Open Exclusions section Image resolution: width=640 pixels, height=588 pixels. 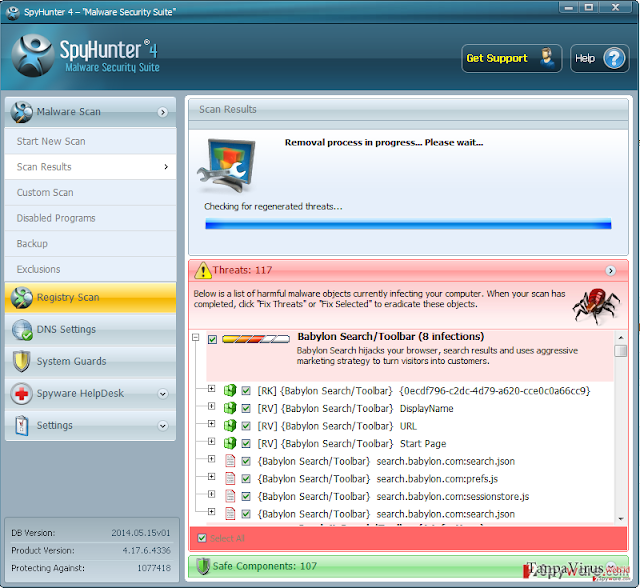tap(90, 269)
